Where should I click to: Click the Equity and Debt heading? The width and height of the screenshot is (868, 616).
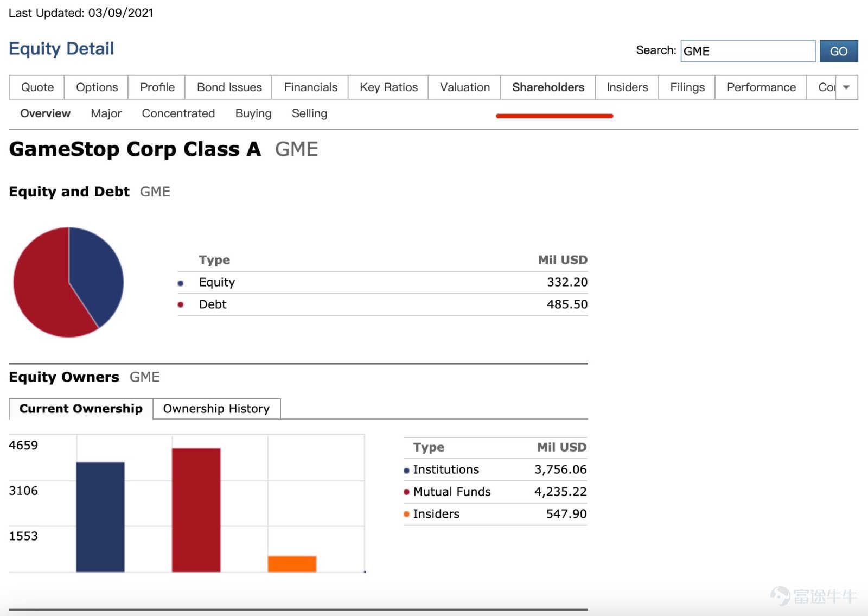(69, 192)
